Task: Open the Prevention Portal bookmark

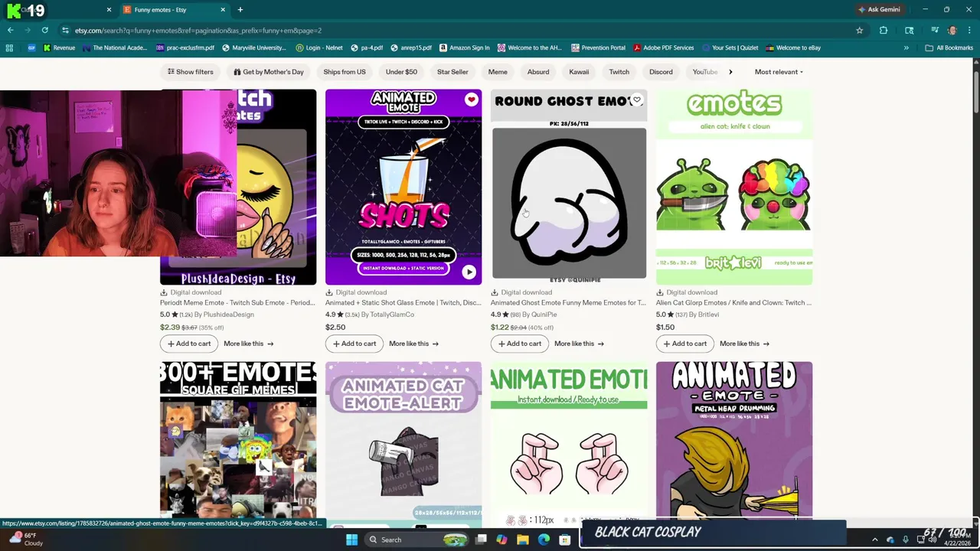Action: 597,47
